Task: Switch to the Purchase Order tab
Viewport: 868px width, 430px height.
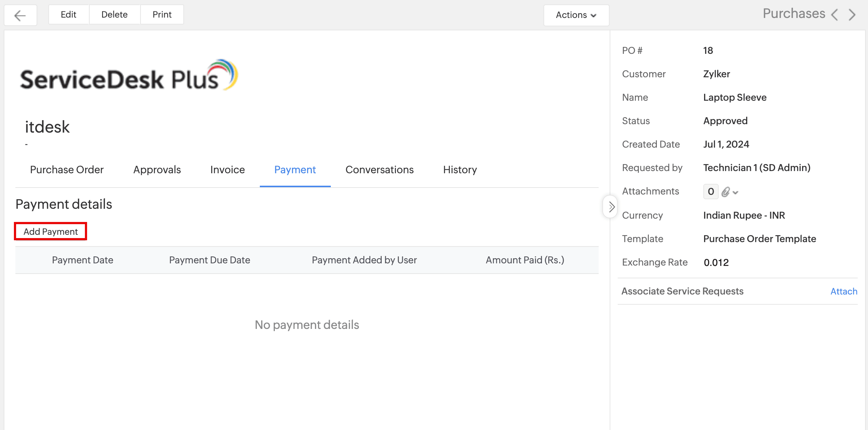Action: 67,170
